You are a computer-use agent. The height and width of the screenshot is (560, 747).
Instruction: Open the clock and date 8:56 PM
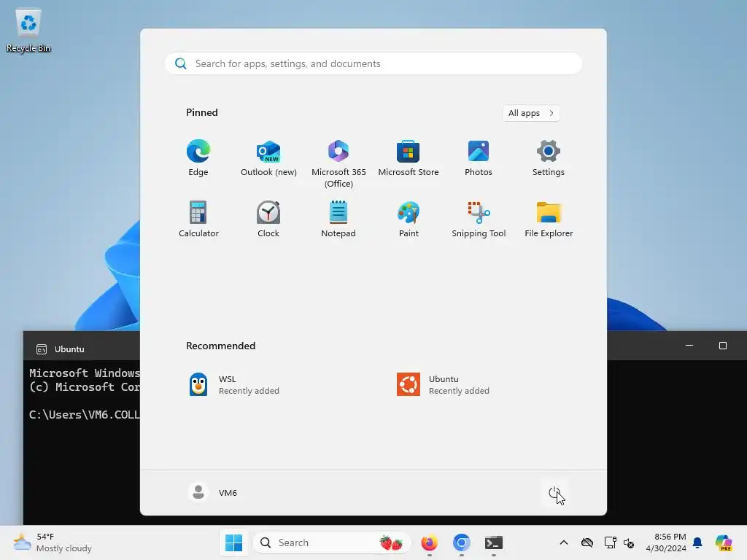(666, 542)
